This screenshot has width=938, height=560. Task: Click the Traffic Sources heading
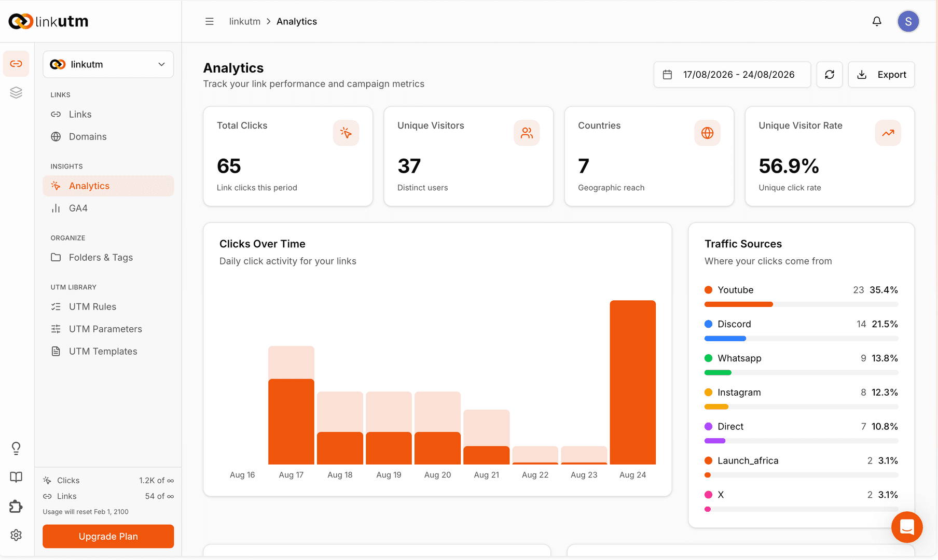point(743,244)
